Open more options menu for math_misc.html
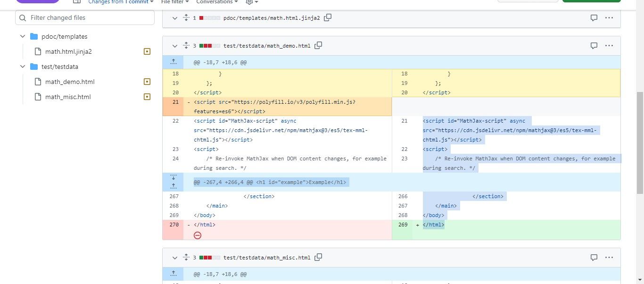644x284 pixels. pyautogui.click(x=609, y=258)
